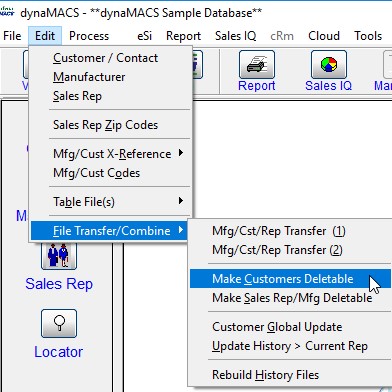Choose Mfg/Cst/Rep Transfer (2)
The image size is (392, 392).
pyautogui.click(x=290, y=250)
